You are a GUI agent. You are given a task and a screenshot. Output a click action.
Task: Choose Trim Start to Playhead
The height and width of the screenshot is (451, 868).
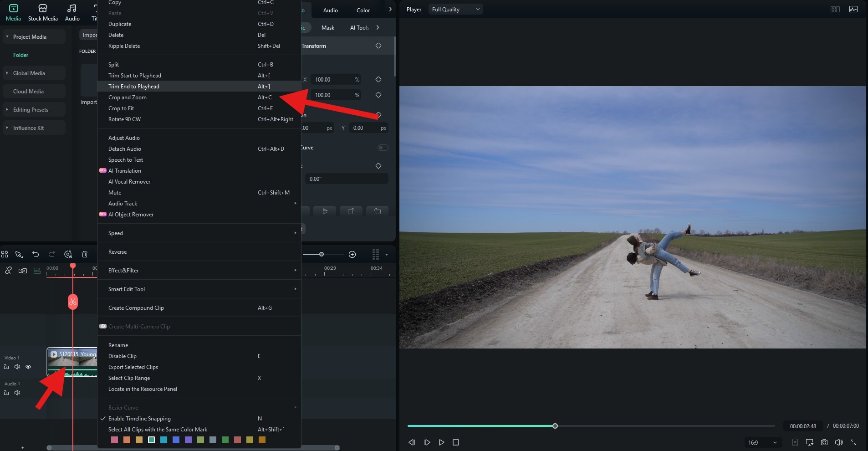(199, 75)
